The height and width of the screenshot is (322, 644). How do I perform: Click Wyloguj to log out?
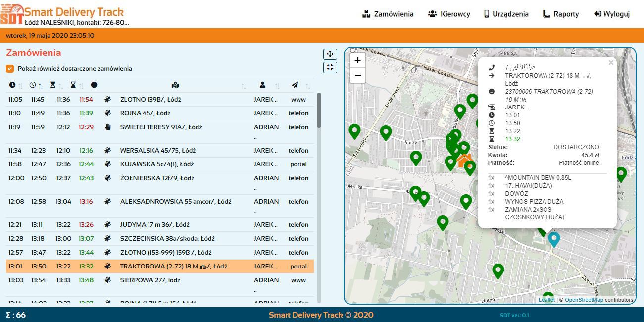point(612,14)
